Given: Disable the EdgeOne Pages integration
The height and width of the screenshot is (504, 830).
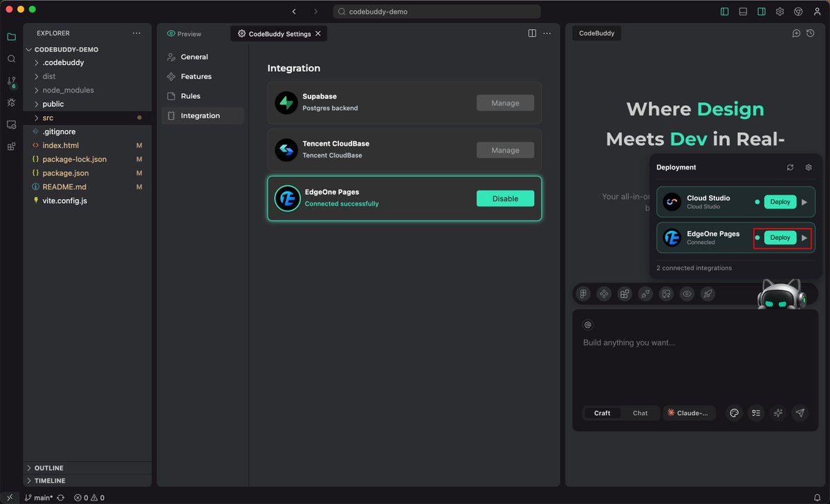Looking at the screenshot, I should tap(505, 198).
